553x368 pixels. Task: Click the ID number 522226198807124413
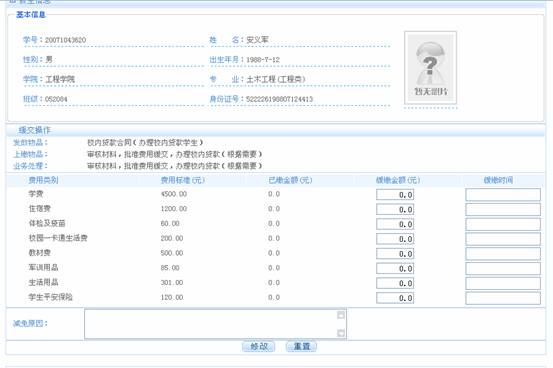(279, 99)
